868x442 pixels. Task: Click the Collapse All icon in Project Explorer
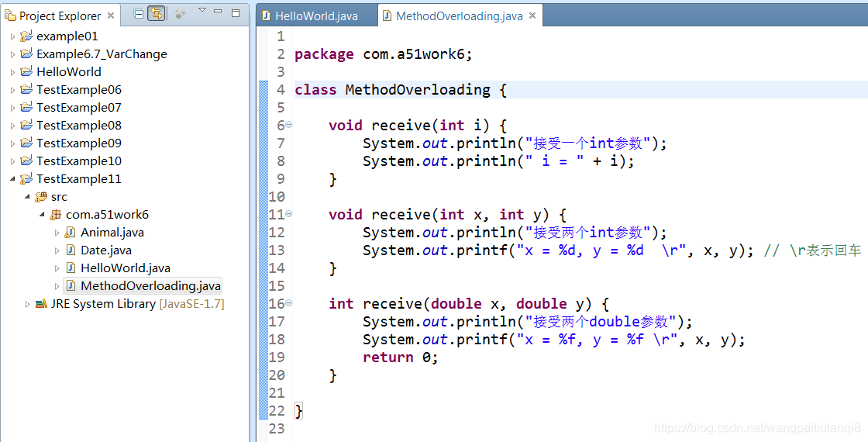click(x=139, y=14)
